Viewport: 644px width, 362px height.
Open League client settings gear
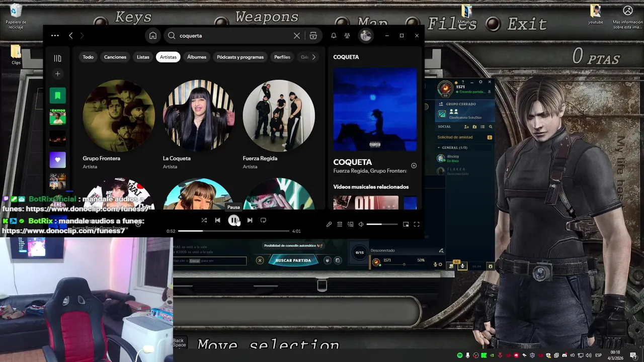click(x=480, y=82)
